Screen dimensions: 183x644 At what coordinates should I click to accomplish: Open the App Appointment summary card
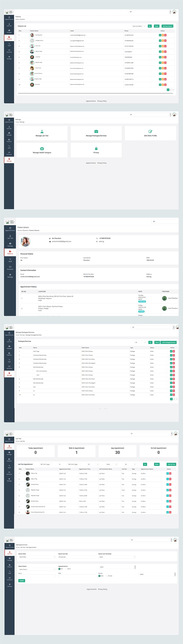tap(117, 451)
